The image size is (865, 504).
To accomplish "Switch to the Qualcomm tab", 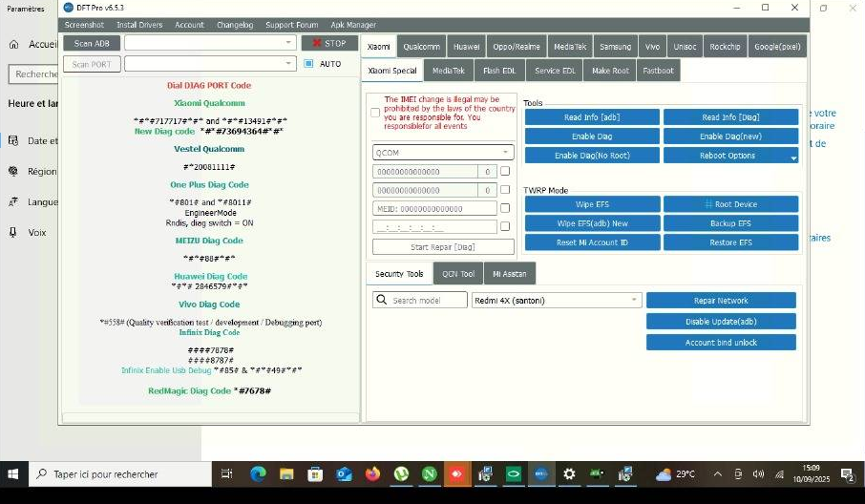I will coord(421,47).
